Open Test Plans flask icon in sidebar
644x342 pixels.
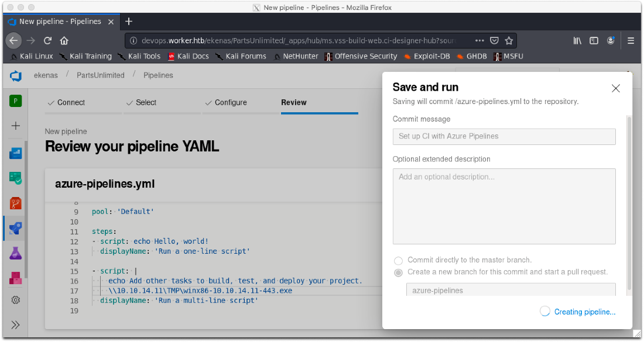16,253
